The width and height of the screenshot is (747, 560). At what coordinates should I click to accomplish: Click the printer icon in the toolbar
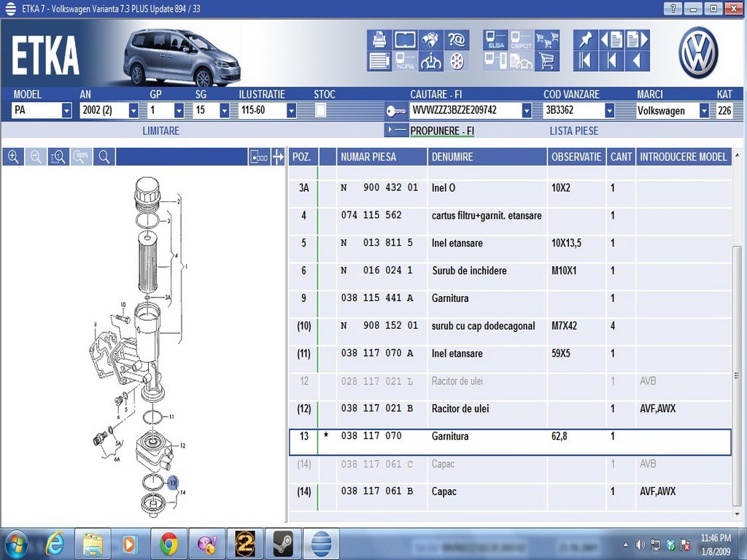click(x=379, y=39)
